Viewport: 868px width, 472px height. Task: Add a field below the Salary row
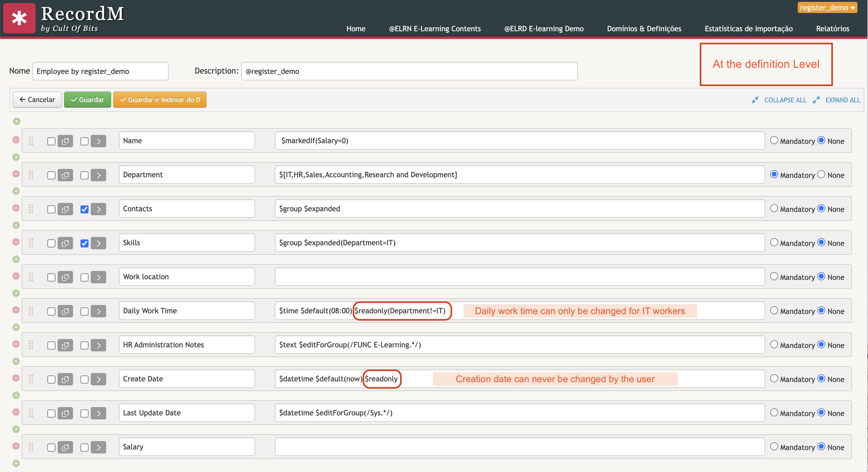[16, 463]
